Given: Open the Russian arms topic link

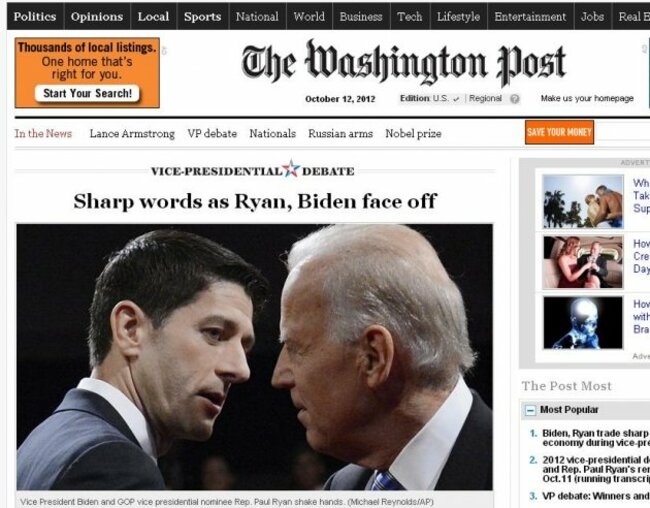Looking at the screenshot, I should click(340, 134).
